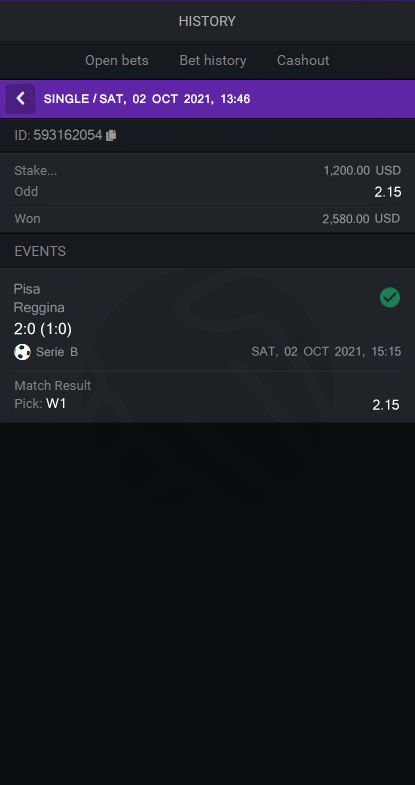Go back using the left chevron arrow
415x785 pixels.
click(x=21, y=99)
